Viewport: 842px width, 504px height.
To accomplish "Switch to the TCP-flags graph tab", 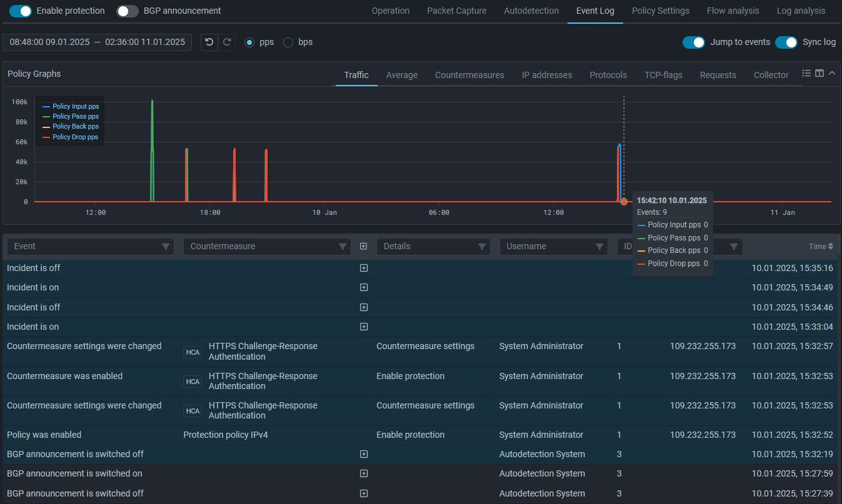I will point(663,75).
